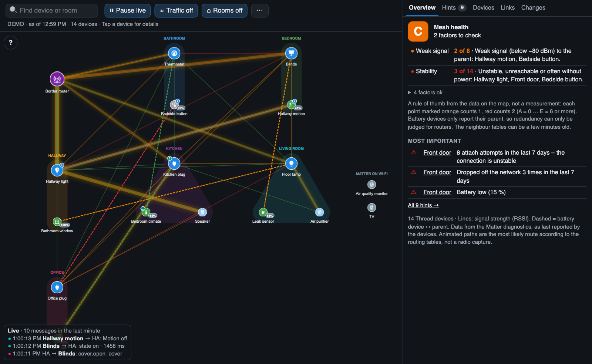Select the Border router node
Image resolution: width=592 pixels, height=364 pixels.
click(x=57, y=79)
